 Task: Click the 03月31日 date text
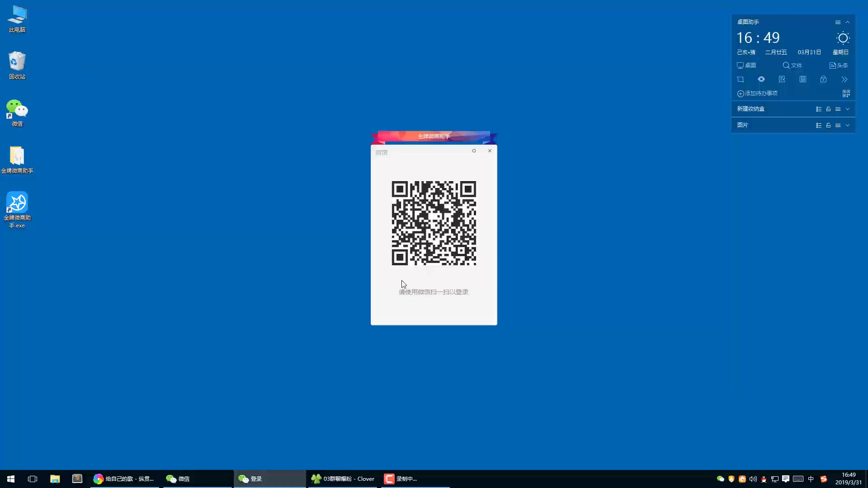click(x=809, y=52)
